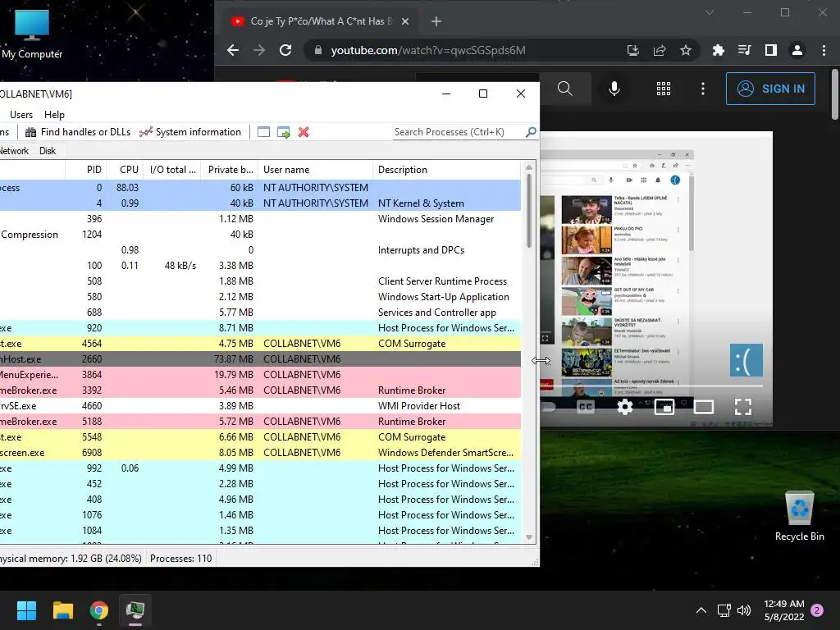Sort by I/O total column header
Image resolution: width=840 pixels, height=630 pixels.
pos(173,170)
